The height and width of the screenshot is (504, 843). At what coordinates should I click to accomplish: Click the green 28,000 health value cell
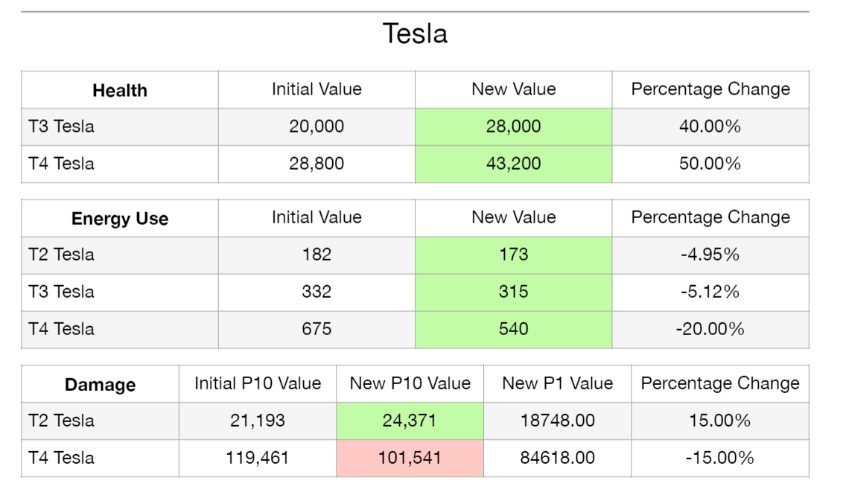[513, 127]
